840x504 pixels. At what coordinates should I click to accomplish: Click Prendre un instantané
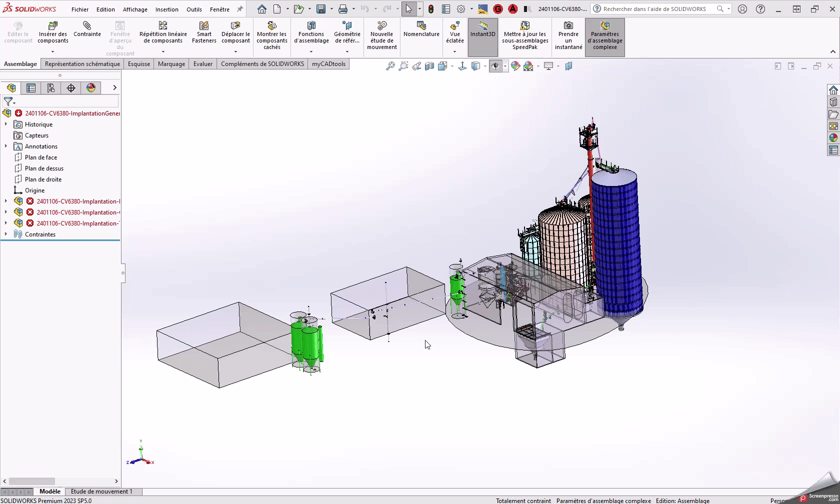coord(568,35)
